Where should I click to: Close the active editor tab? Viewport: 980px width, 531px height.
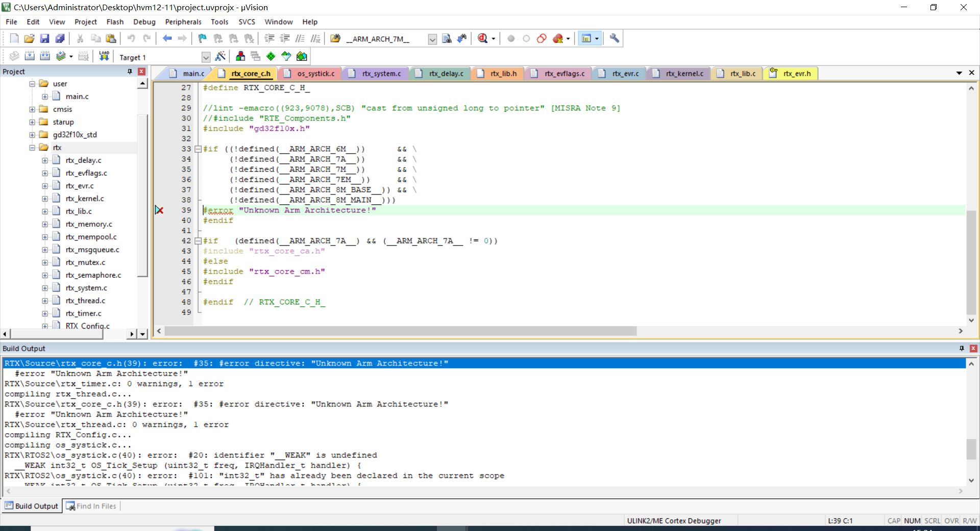point(972,73)
